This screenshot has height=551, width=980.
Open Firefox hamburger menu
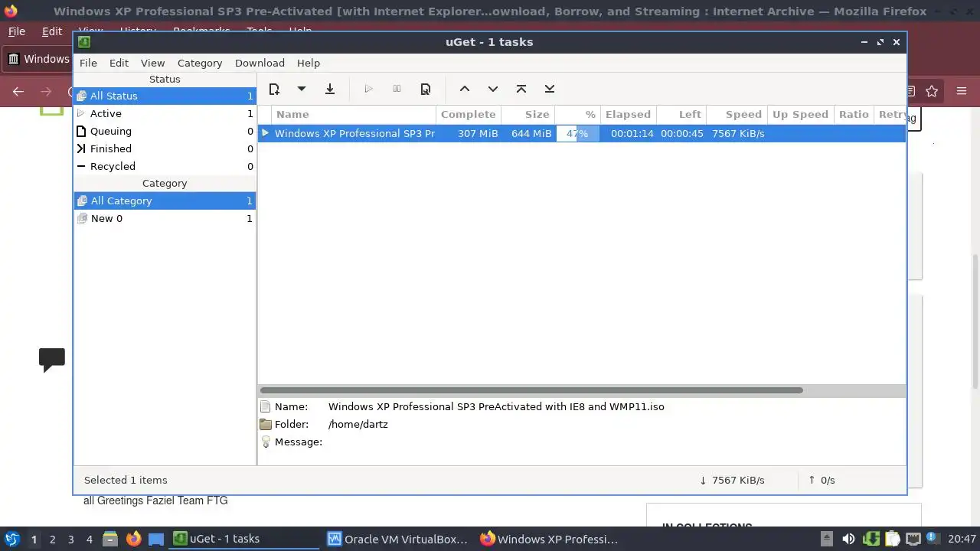click(x=962, y=91)
